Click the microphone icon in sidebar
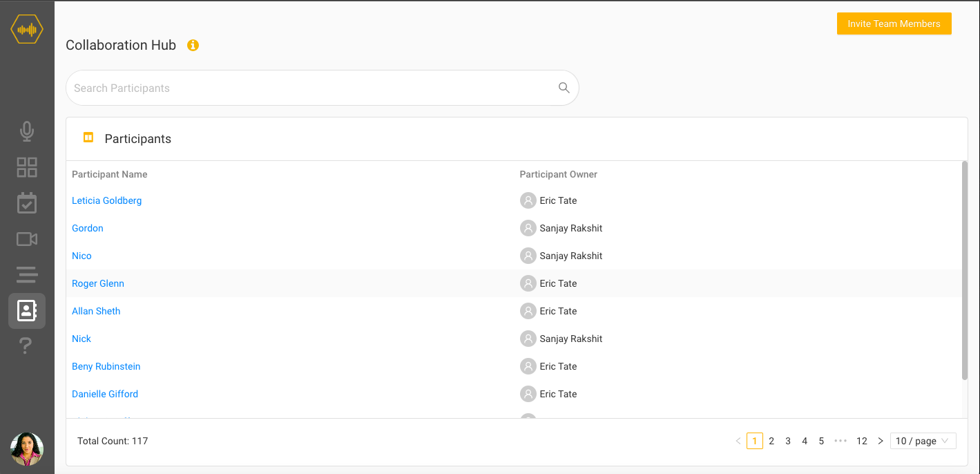 coord(27,131)
